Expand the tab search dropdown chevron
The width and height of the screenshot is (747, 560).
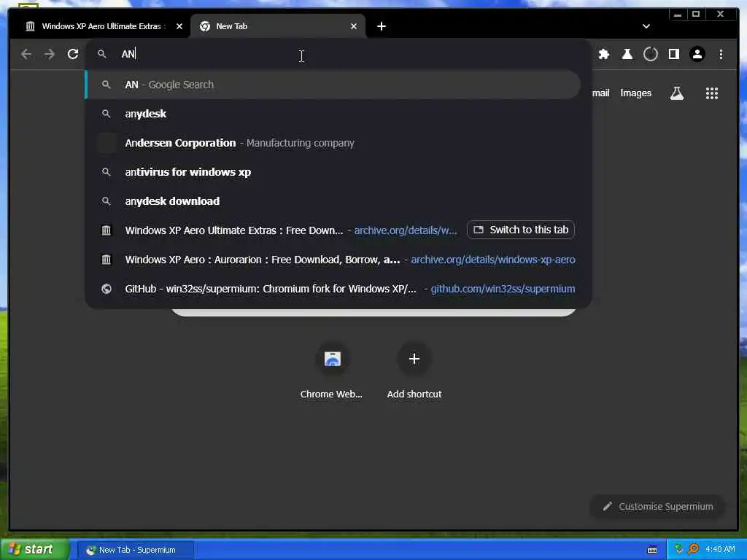tap(646, 26)
